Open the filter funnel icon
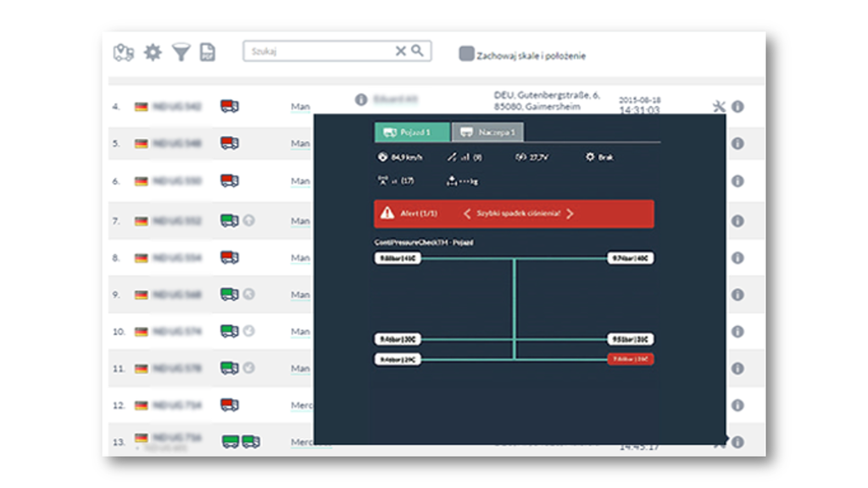The image size is (868, 488). pyautogui.click(x=181, y=53)
